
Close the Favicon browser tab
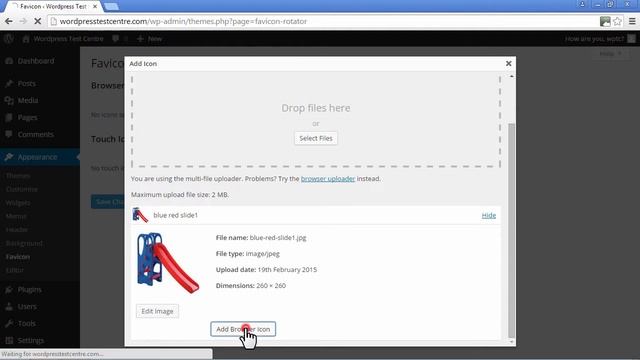tap(95, 7)
